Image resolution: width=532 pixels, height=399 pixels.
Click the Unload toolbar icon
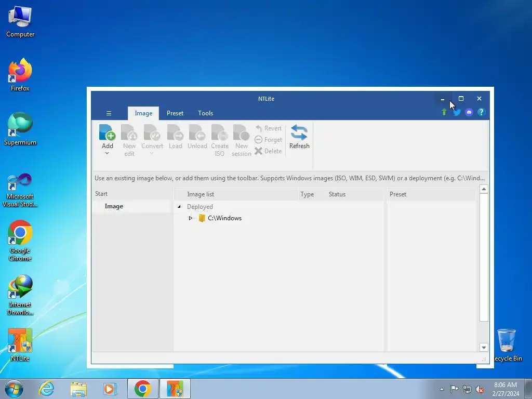[x=197, y=132]
